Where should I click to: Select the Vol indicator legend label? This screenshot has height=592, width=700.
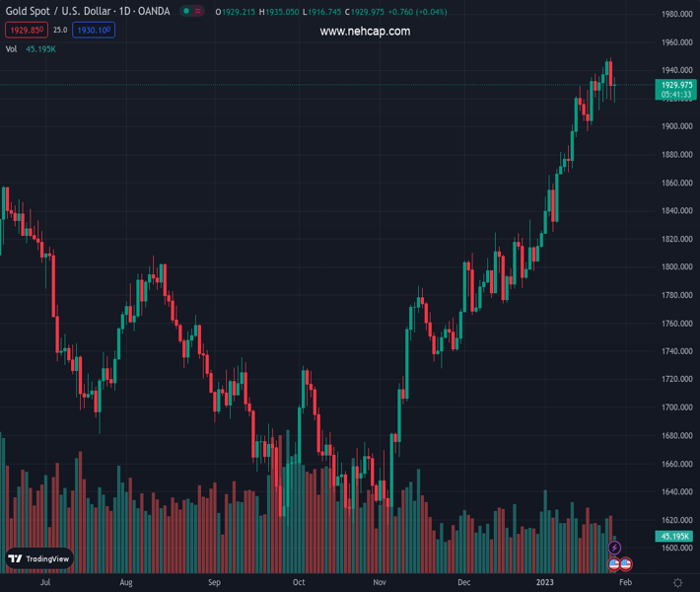click(x=12, y=49)
